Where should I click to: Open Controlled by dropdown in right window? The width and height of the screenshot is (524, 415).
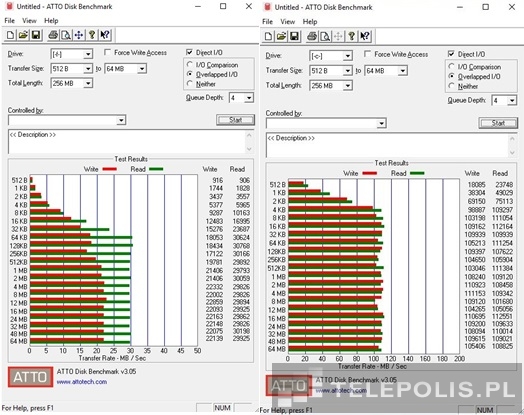click(x=381, y=123)
